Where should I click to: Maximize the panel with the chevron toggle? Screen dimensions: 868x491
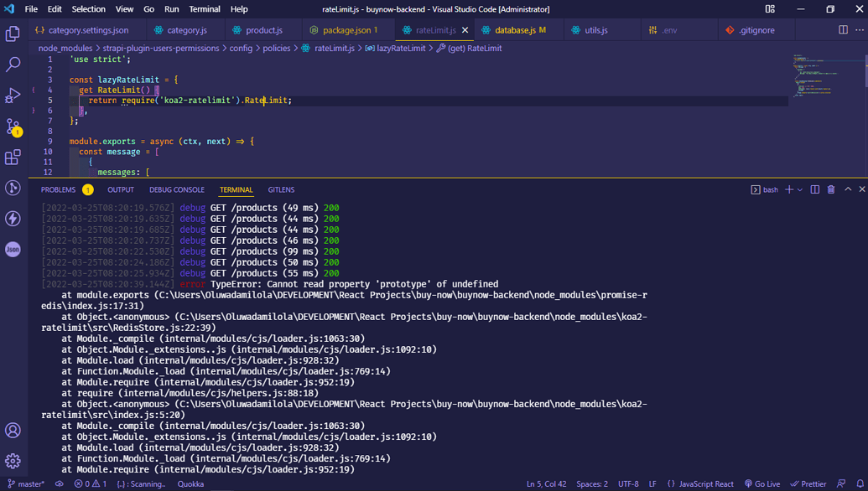coord(848,189)
